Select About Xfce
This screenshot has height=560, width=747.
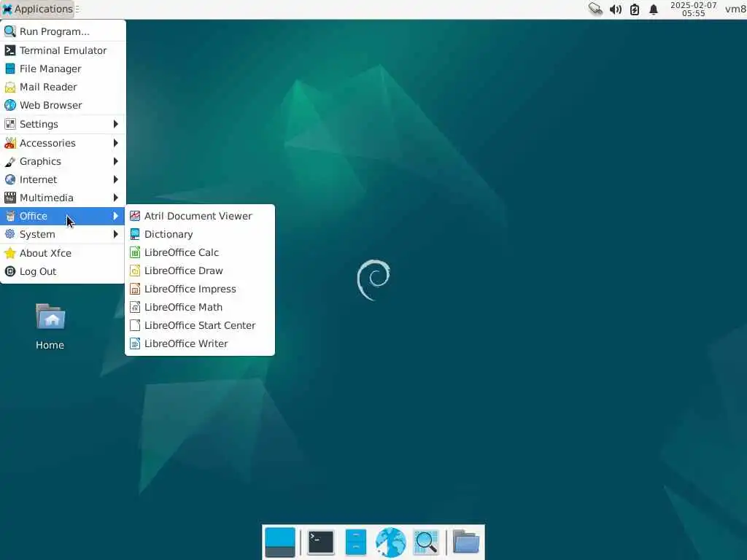tap(63, 253)
